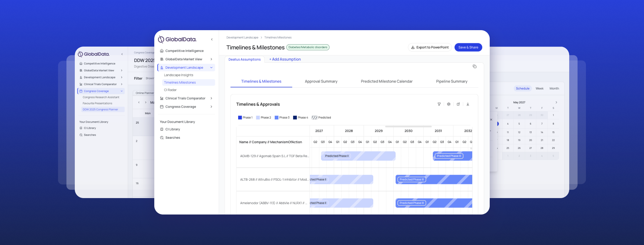
Task: Click the AGMB-129 Predicted Phase III bar
Action: [x=452, y=156]
